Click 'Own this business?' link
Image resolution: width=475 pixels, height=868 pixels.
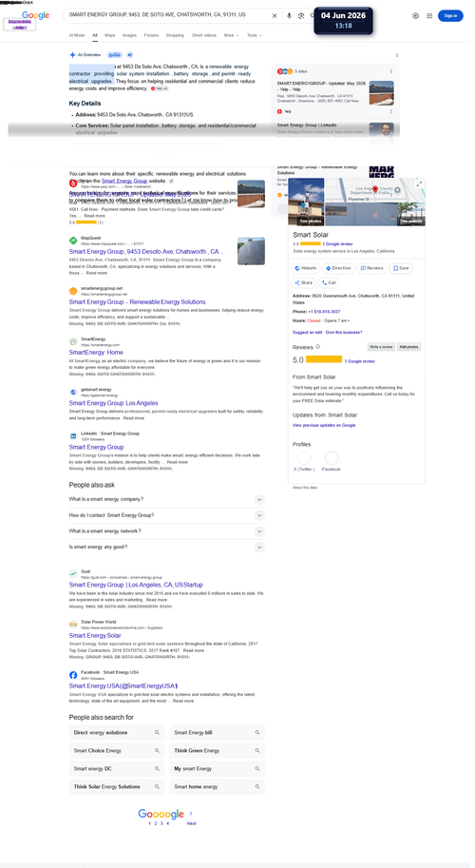344,333
